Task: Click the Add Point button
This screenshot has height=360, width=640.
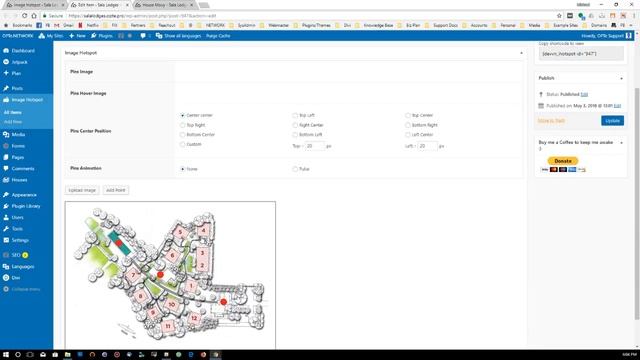Action: pos(116,190)
